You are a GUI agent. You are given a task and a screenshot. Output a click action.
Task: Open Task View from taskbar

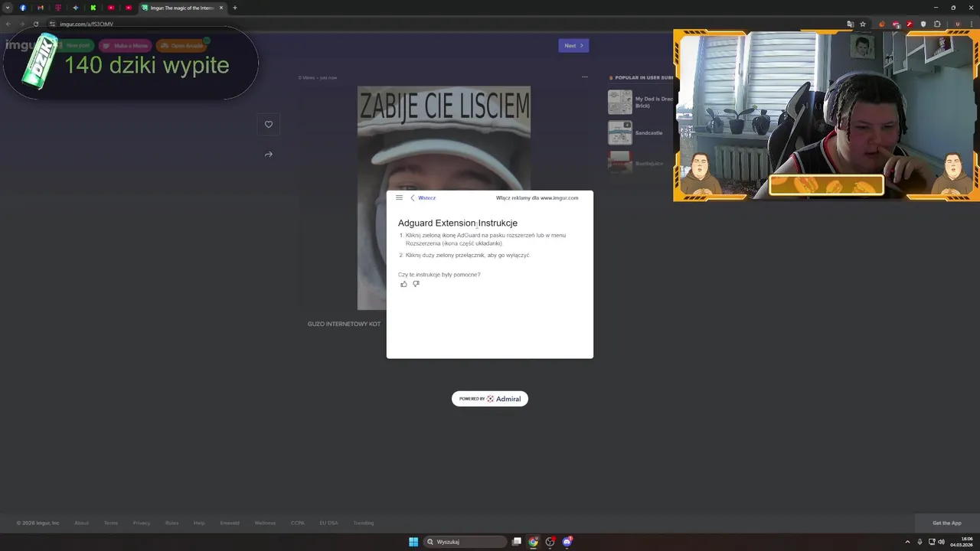click(517, 542)
